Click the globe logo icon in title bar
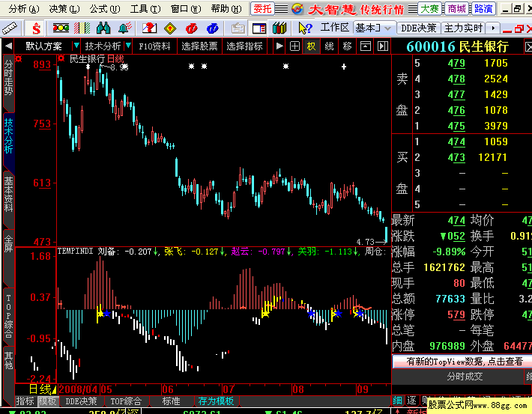532x414 pixels. 297,9
